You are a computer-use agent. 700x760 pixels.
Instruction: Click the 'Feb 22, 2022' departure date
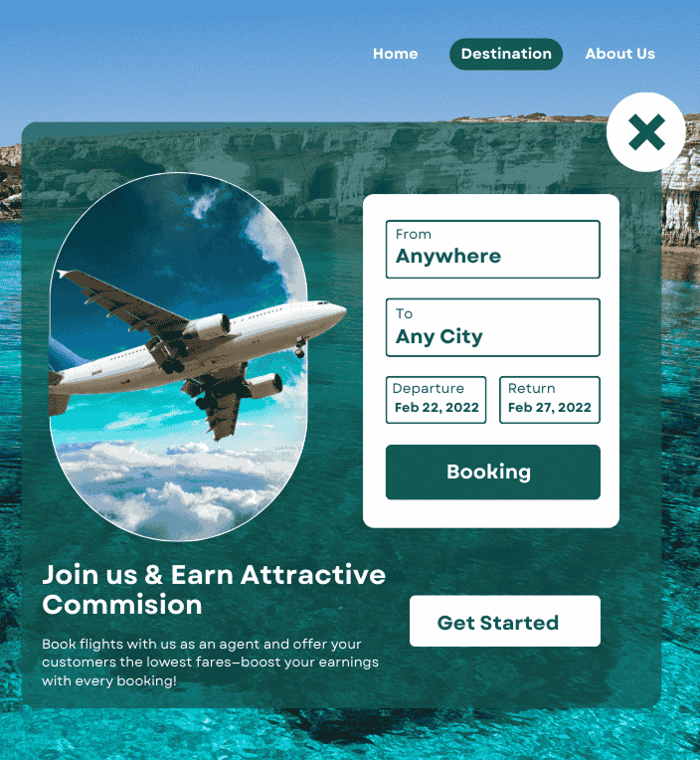pos(437,407)
